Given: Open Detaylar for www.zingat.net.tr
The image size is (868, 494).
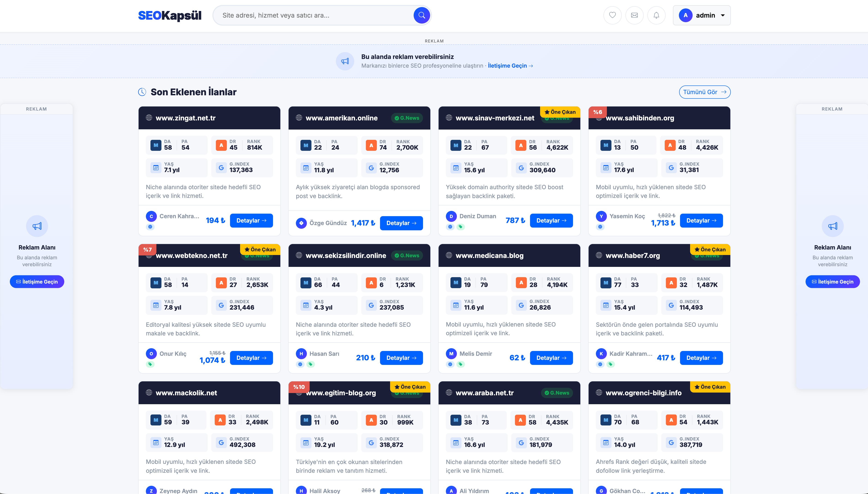Looking at the screenshot, I should 251,220.
